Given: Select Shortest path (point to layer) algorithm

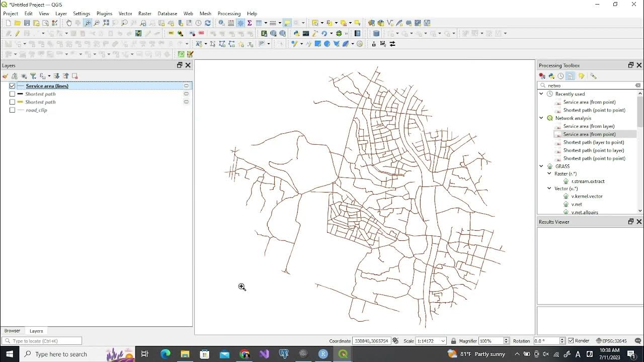Looking at the screenshot, I should (594, 150).
